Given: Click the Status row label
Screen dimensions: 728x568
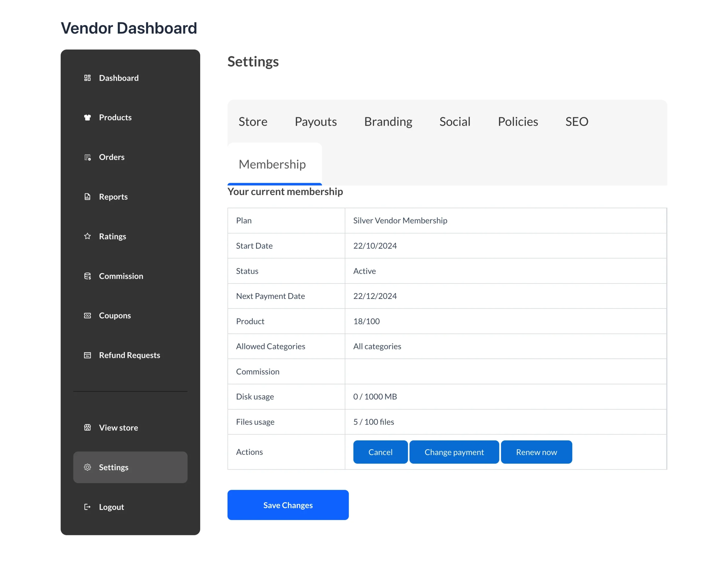Looking at the screenshot, I should click(x=247, y=271).
